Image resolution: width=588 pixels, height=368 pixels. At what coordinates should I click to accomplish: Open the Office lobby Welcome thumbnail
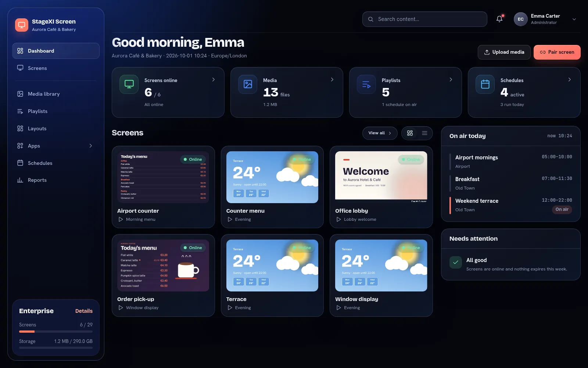click(x=381, y=177)
